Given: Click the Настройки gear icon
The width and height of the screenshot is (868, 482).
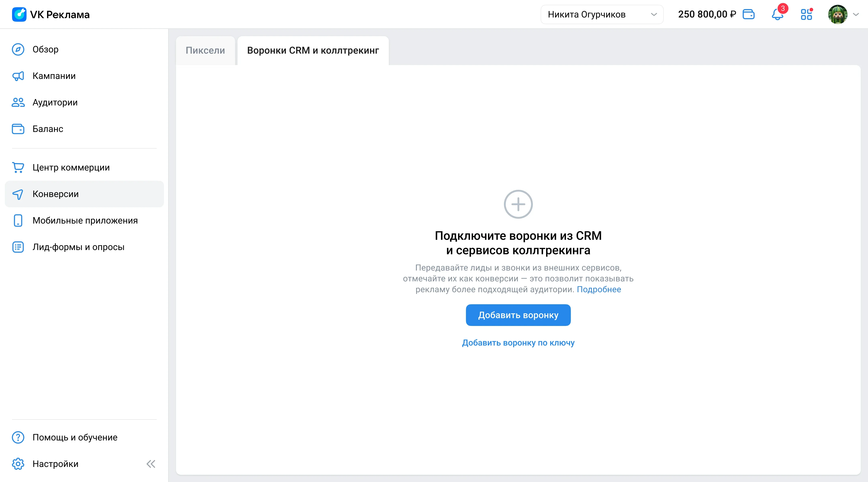Looking at the screenshot, I should point(18,464).
